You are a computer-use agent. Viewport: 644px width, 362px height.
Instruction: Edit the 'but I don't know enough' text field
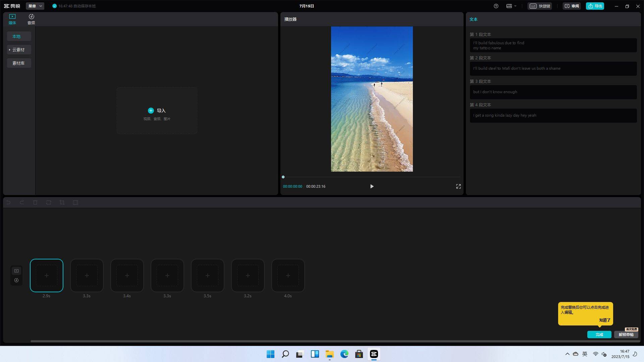pyautogui.click(x=553, y=92)
